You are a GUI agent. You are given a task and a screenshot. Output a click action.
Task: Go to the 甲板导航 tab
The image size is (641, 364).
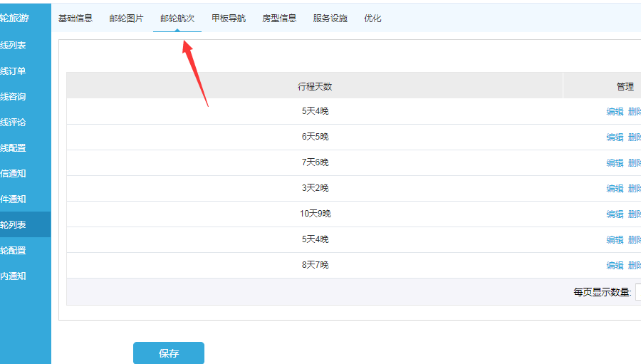pyautogui.click(x=229, y=19)
